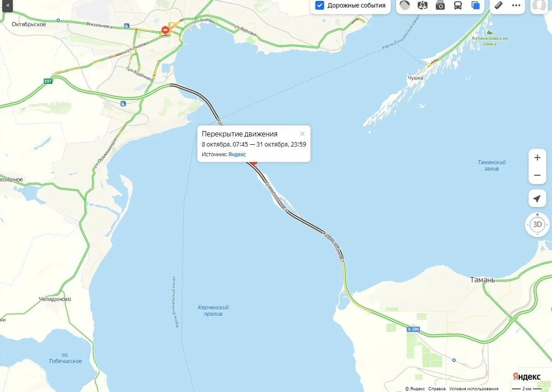Click the Яндекс logo at bottom right

[527, 377]
